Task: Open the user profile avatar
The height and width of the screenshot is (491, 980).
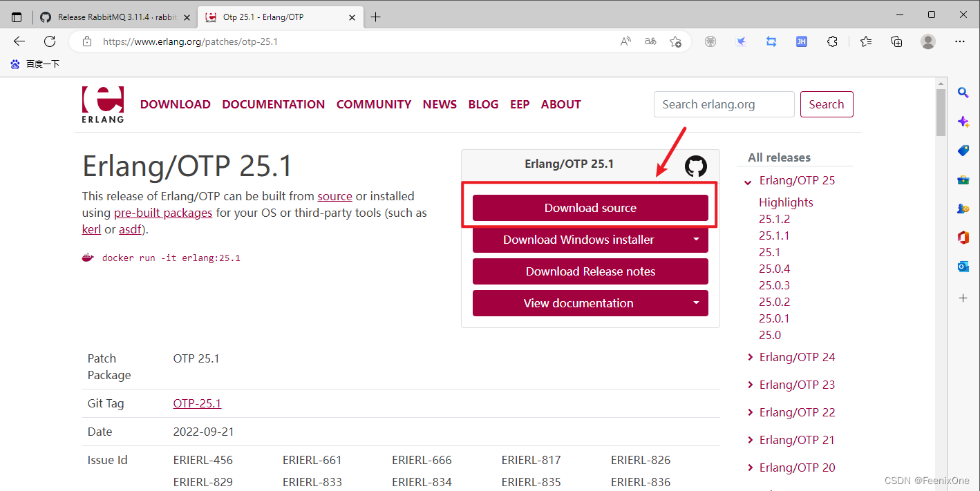Action: pos(928,41)
